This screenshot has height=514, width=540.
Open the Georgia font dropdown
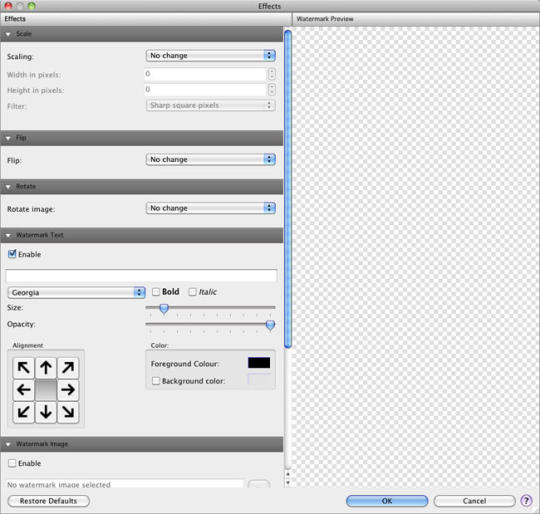point(76,293)
